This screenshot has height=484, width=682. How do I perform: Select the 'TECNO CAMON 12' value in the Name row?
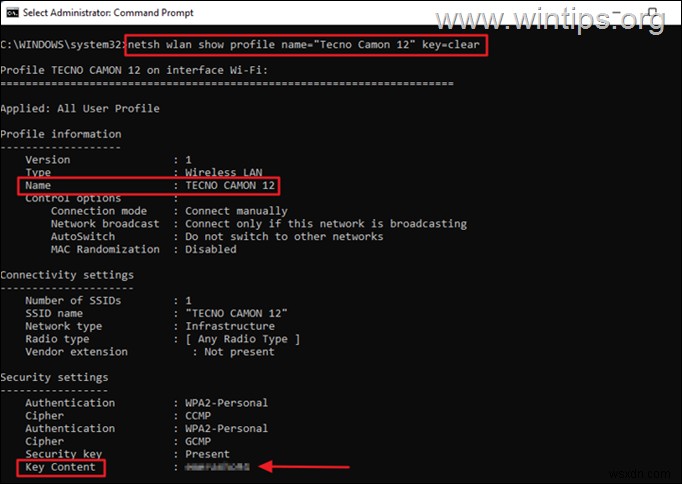pyautogui.click(x=230, y=185)
